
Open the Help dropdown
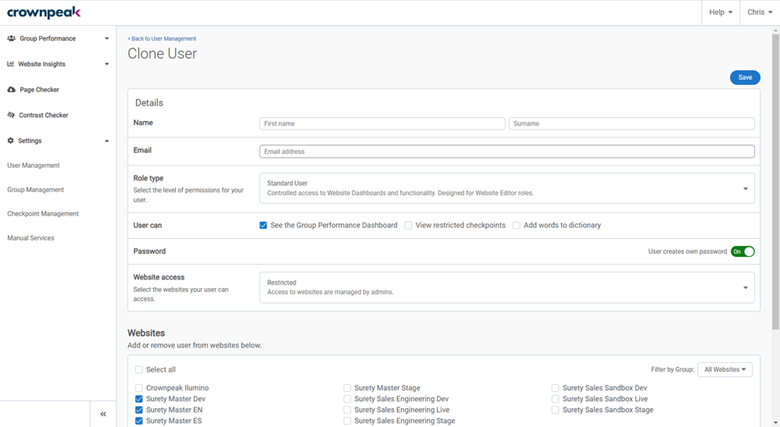pos(720,12)
